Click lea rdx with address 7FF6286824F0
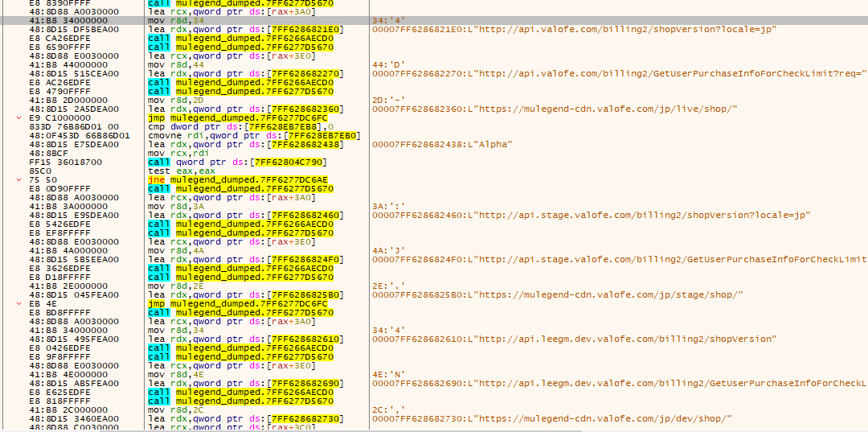The width and height of the screenshot is (868, 432). tap(247, 260)
